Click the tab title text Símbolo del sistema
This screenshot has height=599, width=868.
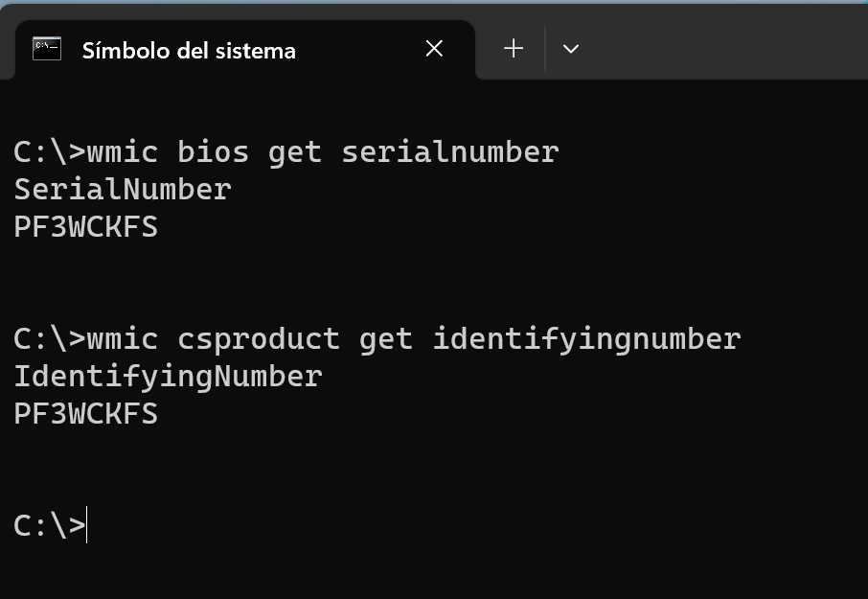[x=189, y=51]
